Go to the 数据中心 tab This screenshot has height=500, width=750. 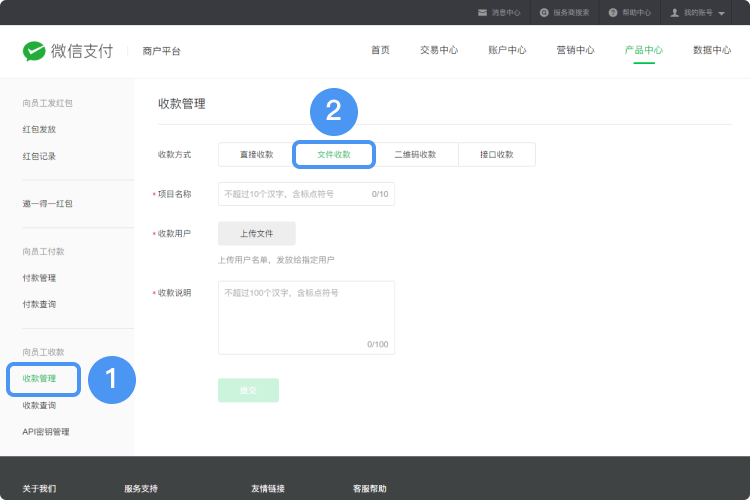tap(711, 50)
